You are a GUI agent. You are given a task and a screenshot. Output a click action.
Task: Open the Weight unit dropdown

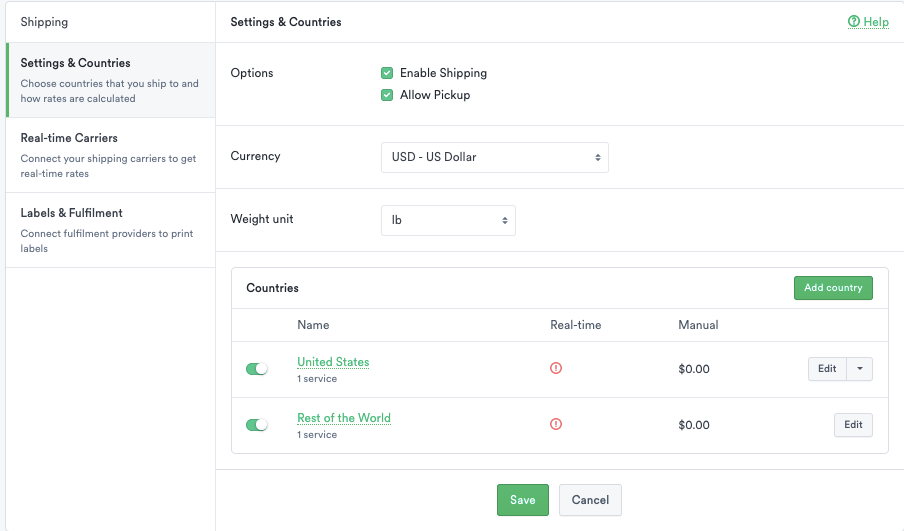[448, 220]
